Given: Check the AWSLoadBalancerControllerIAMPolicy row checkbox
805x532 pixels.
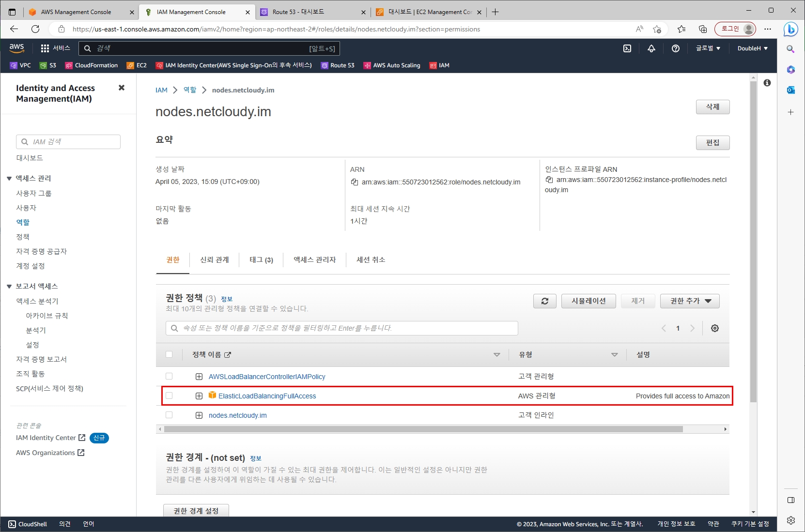Looking at the screenshot, I should coord(169,376).
